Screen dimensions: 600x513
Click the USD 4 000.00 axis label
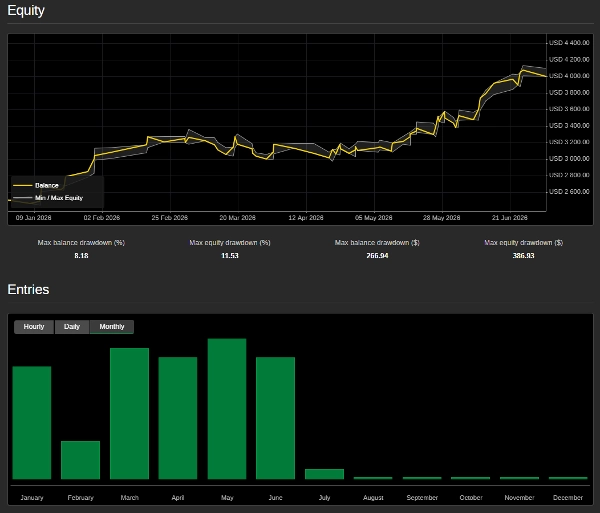[x=569, y=76]
